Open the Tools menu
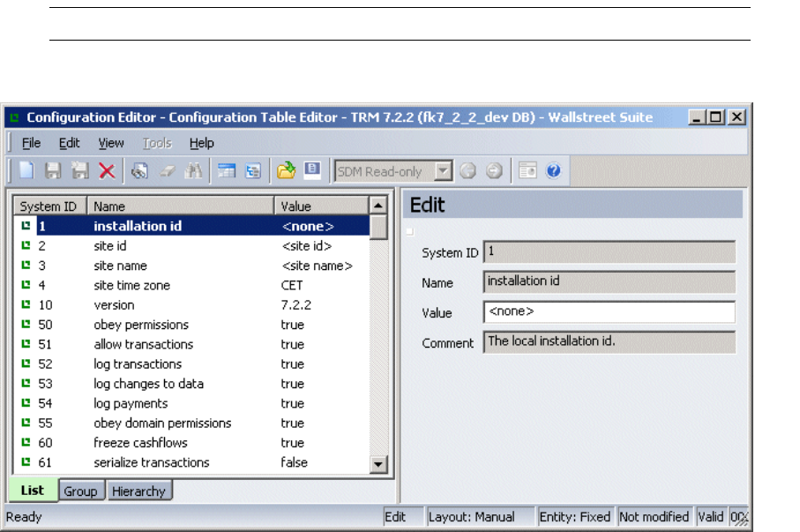 point(157,143)
